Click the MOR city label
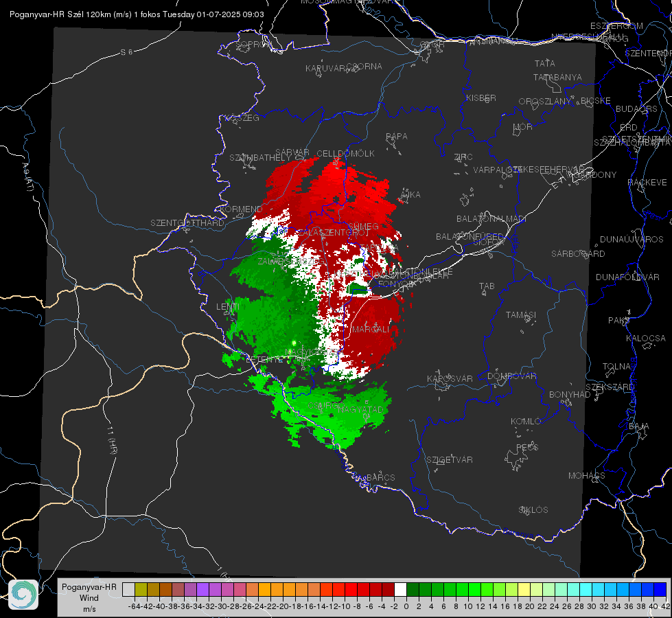672x618 pixels. coord(523,127)
